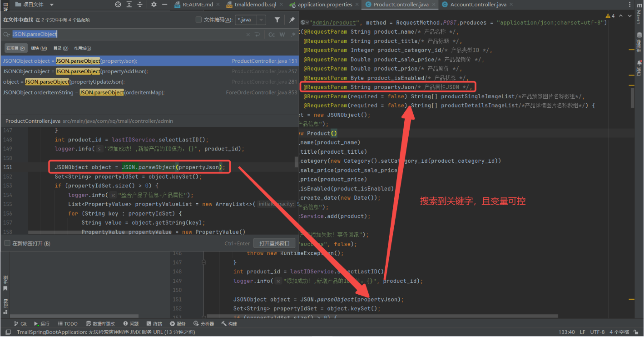The height and width of the screenshot is (337, 644).
Task: Enable the file mask checkbox
Action: click(x=198, y=20)
